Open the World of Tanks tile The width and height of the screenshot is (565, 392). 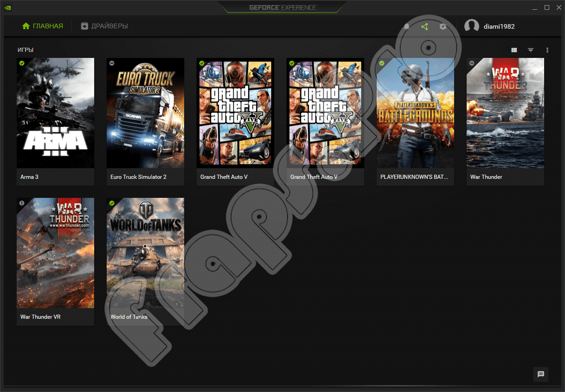[x=145, y=253]
